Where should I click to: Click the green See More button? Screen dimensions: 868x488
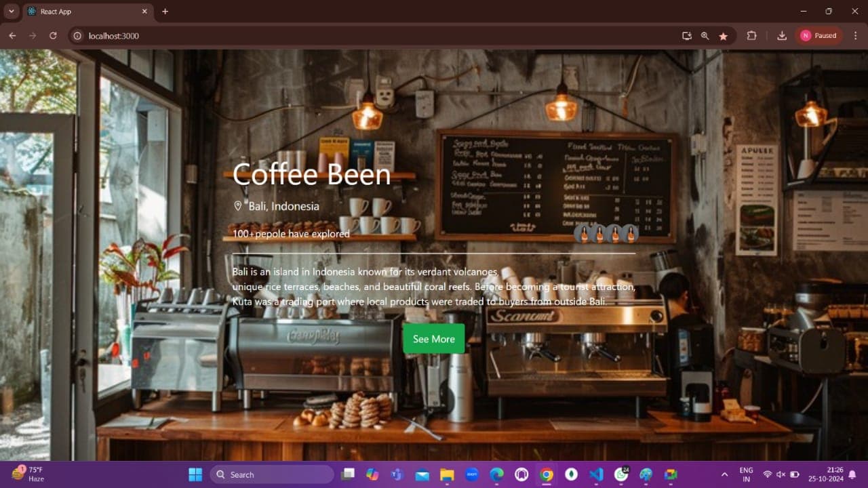[433, 339]
